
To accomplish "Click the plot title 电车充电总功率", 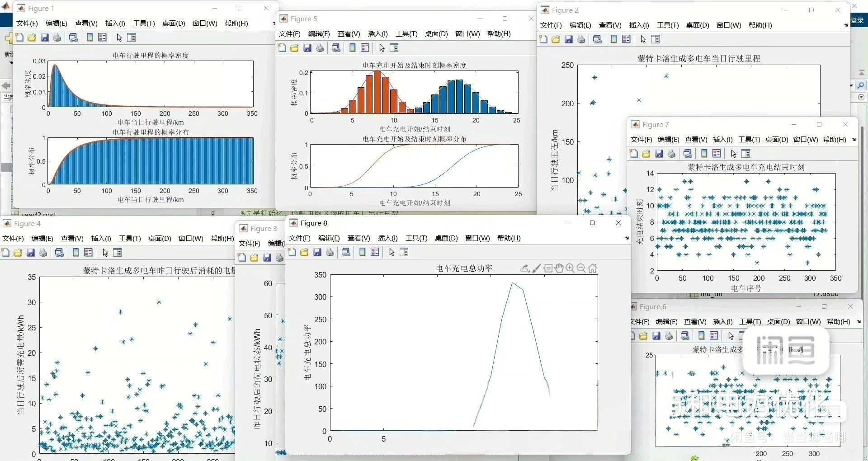I will [464, 268].
